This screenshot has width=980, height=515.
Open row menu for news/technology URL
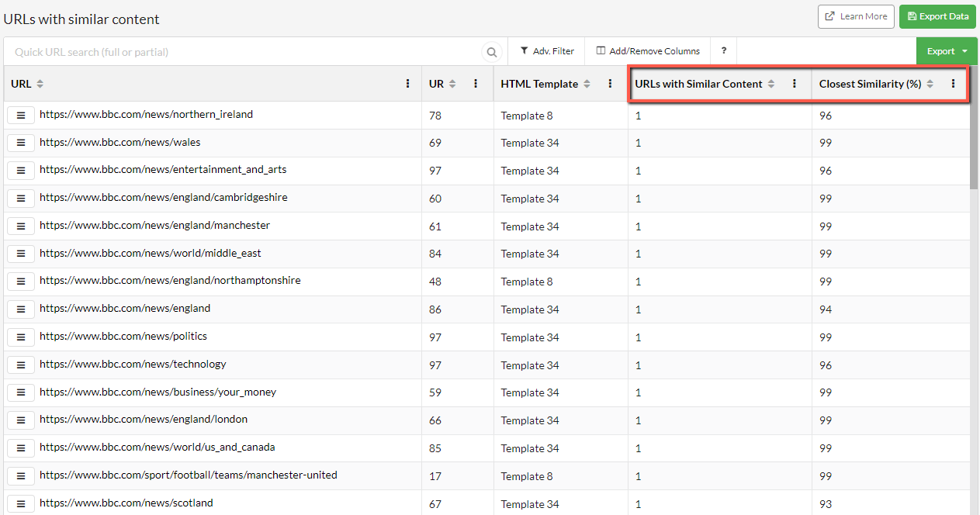[21, 365]
